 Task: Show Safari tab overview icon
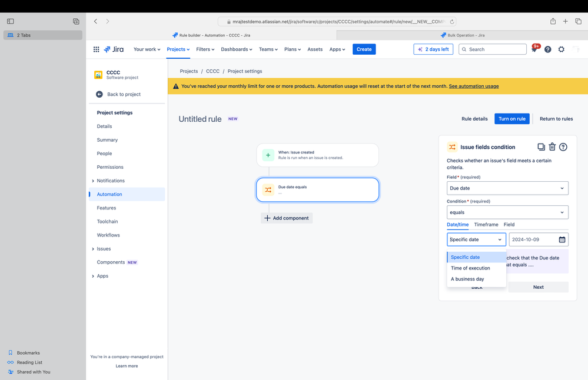(x=578, y=21)
